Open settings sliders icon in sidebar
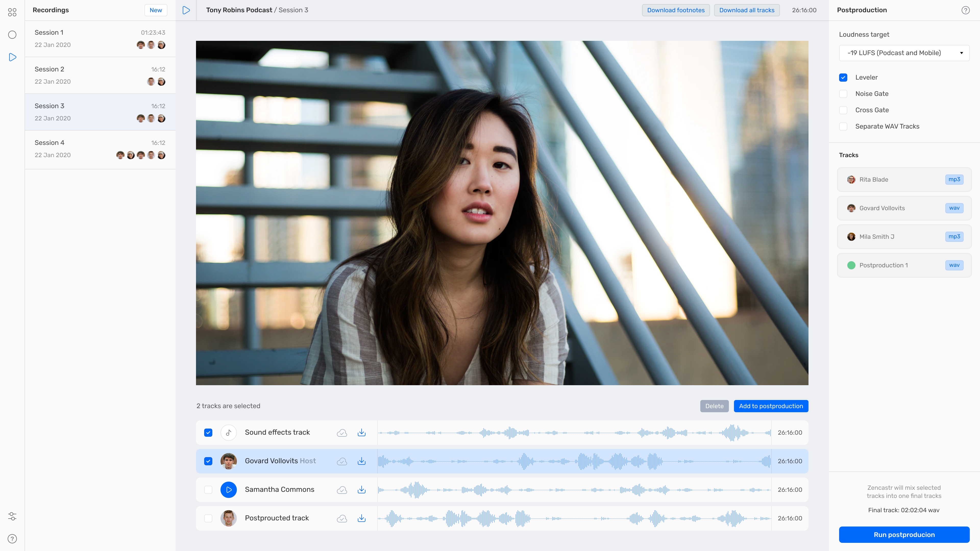The width and height of the screenshot is (980, 551). 12,516
